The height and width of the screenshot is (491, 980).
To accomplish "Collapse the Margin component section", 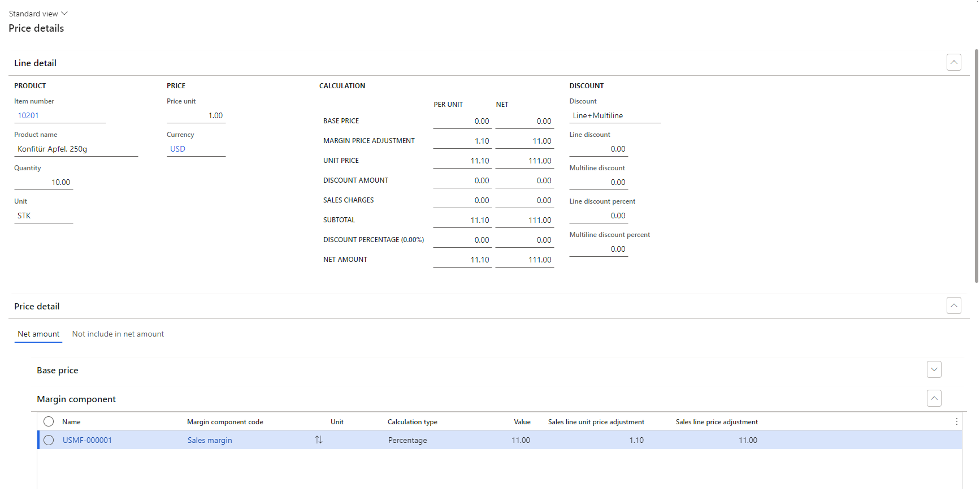I will point(934,398).
